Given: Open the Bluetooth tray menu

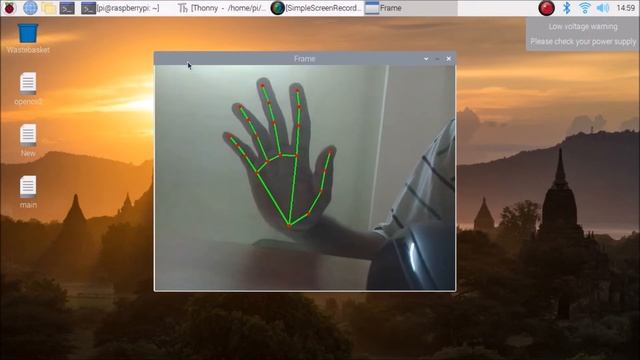Looking at the screenshot, I should click(567, 8).
